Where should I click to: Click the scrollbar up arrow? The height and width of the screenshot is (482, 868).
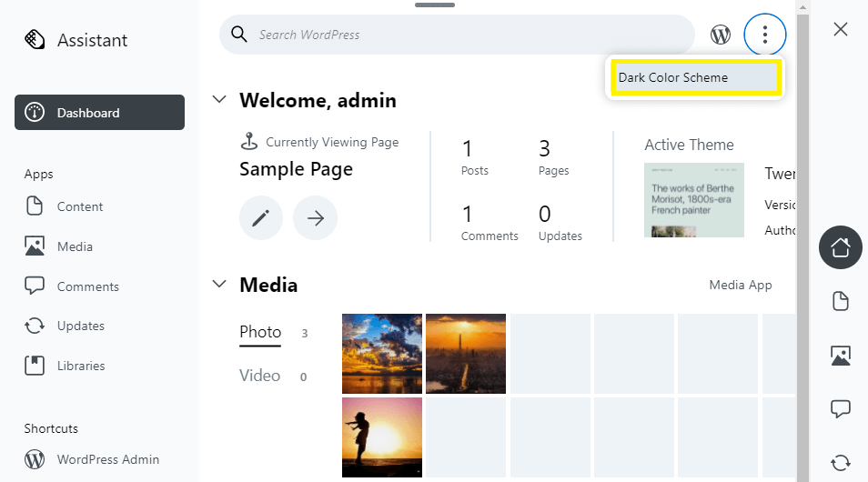(802, 7)
